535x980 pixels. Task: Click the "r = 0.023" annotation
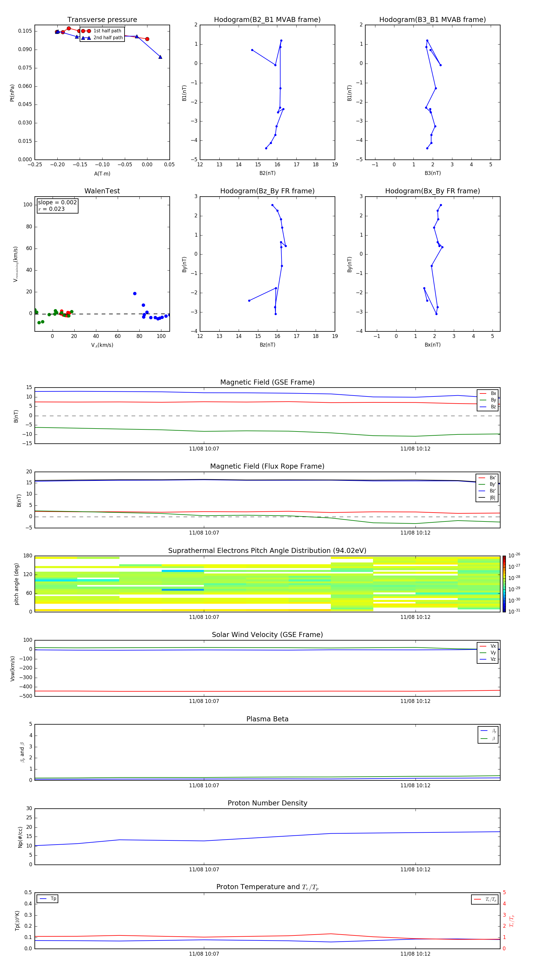(51, 209)
